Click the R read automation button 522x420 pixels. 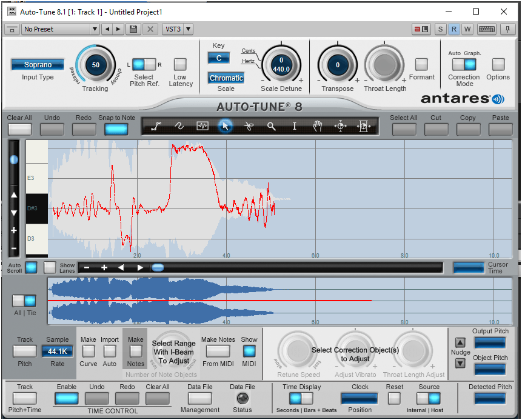(453, 29)
